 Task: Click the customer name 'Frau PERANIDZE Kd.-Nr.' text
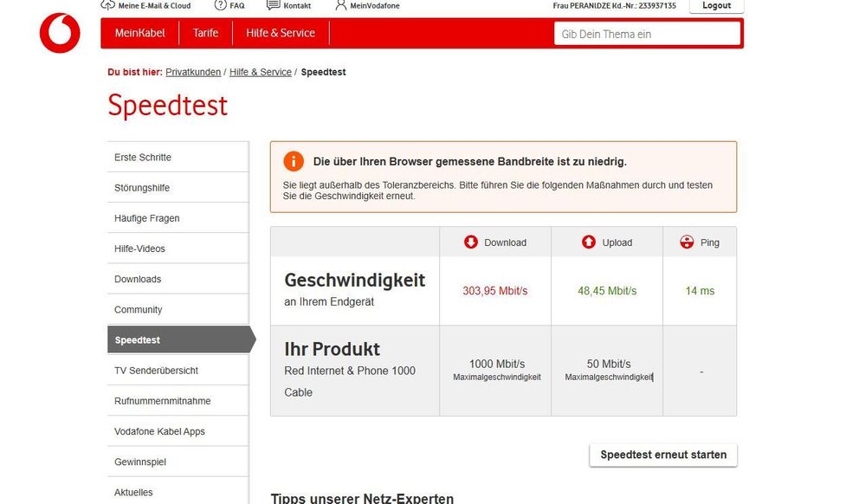615,5
